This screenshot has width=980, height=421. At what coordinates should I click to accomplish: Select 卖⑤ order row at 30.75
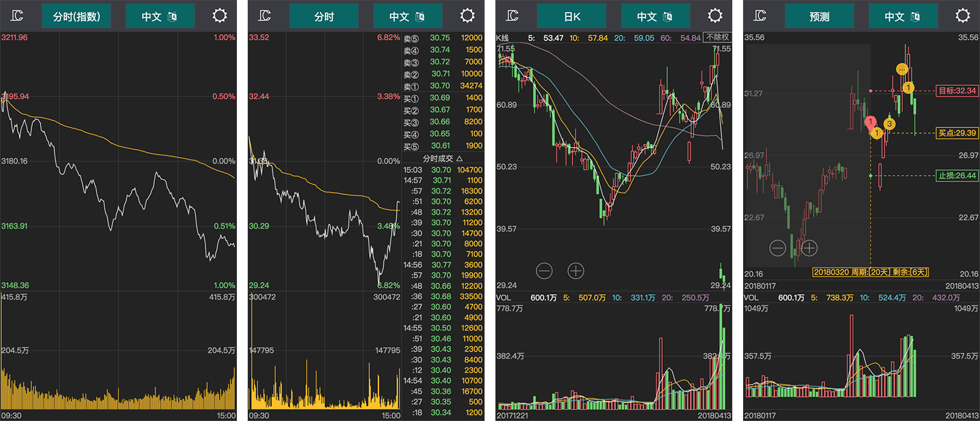[443, 38]
